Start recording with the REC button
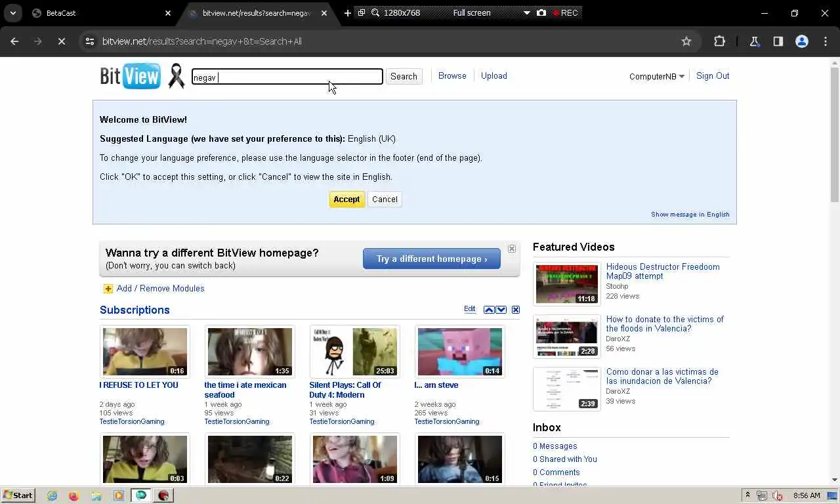 click(565, 12)
